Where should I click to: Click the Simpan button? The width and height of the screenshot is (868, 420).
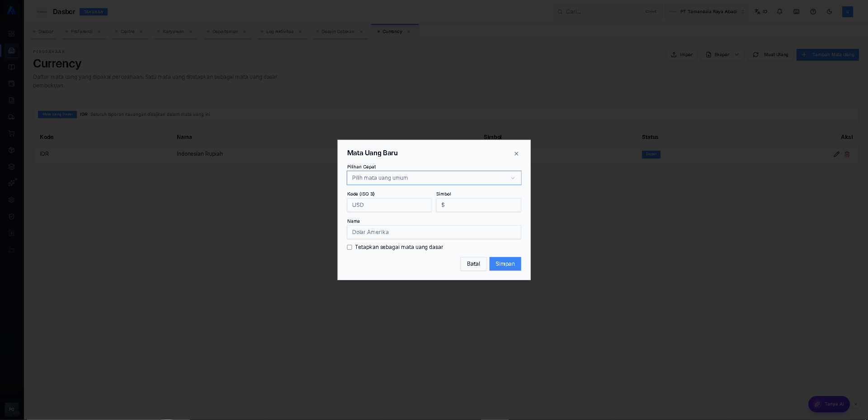[505, 264]
